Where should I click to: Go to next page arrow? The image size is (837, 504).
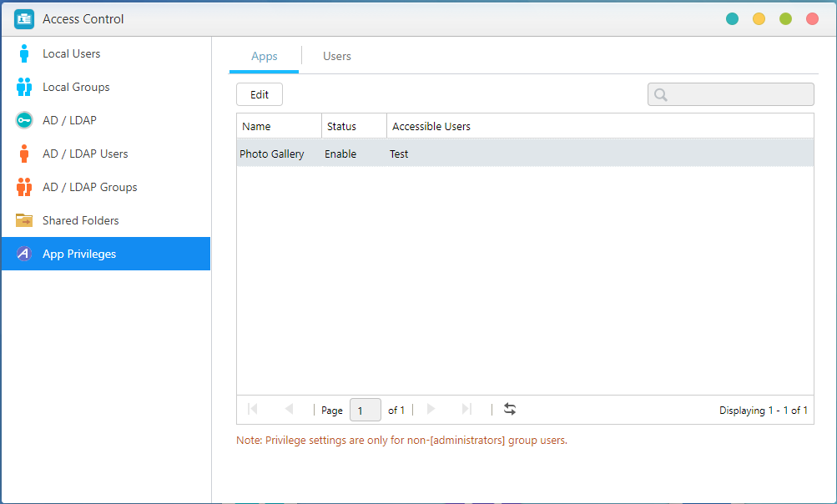pyautogui.click(x=431, y=409)
